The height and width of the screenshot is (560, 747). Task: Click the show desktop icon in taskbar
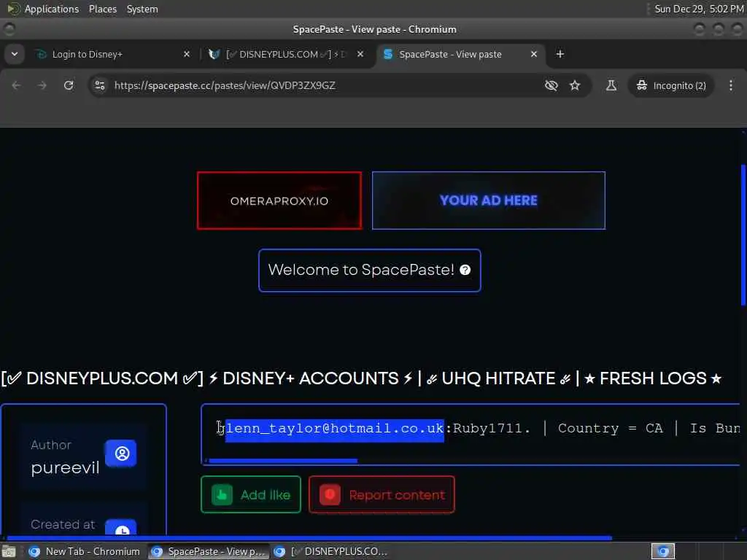(x=9, y=551)
